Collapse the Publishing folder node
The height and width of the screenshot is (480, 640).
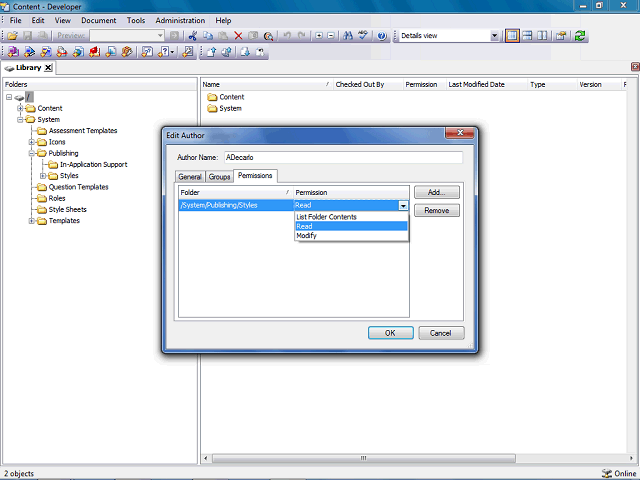(x=31, y=153)
